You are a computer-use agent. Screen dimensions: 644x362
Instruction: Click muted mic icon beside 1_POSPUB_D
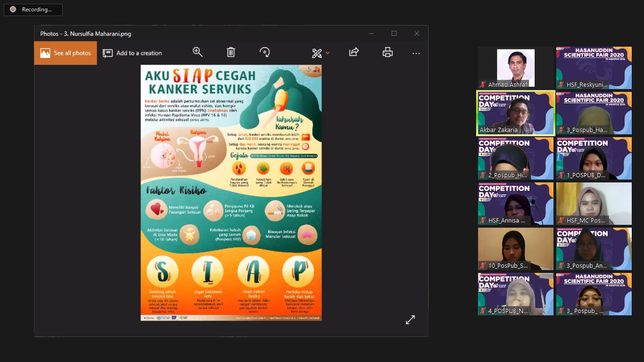click(561, 175)
